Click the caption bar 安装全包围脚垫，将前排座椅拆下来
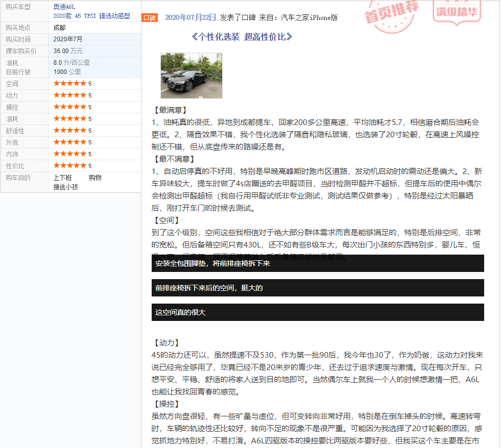501x448 pixels. pyautogui.click(x=318, y=263)
